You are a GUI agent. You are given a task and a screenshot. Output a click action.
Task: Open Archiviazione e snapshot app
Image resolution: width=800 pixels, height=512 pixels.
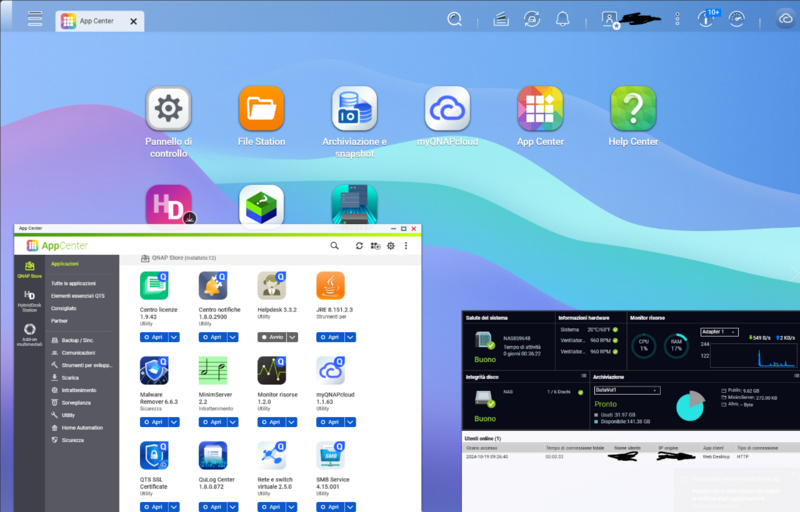(x=354, y=109)
